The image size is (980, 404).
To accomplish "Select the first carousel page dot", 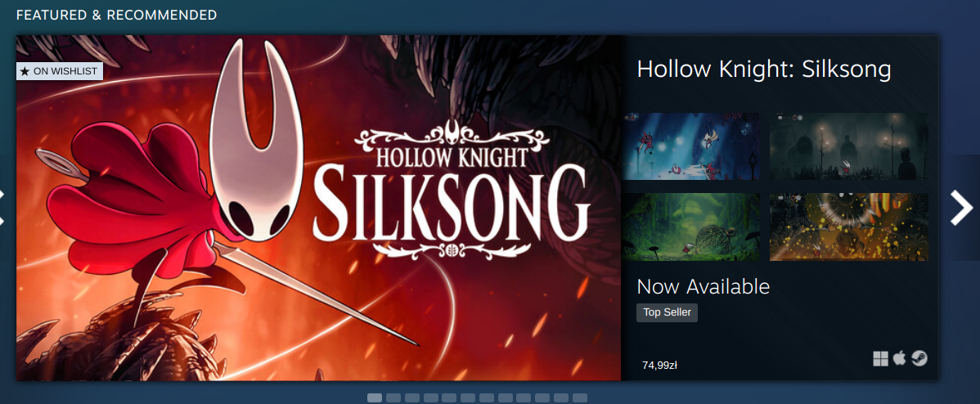I will tap(375, 397).
